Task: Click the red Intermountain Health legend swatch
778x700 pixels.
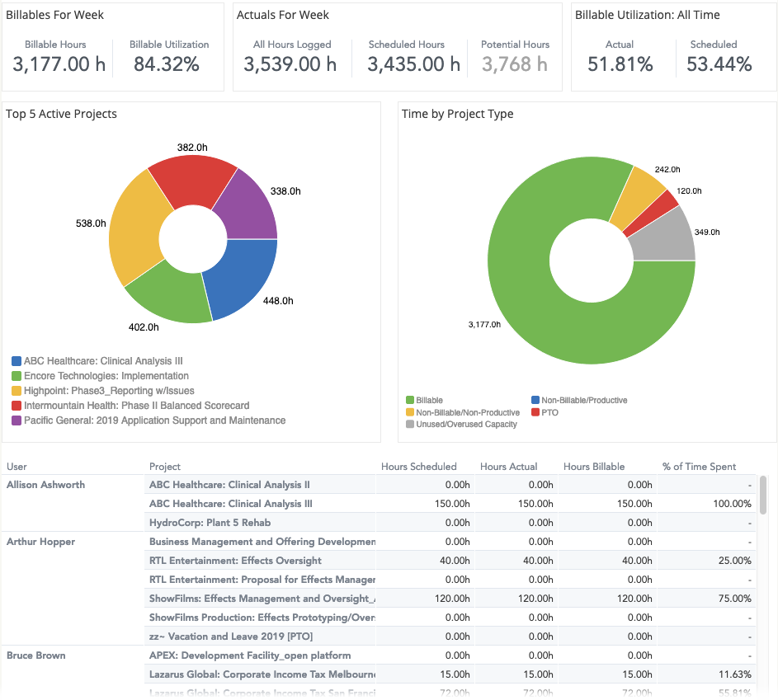Action: click(x=17, y=406)
